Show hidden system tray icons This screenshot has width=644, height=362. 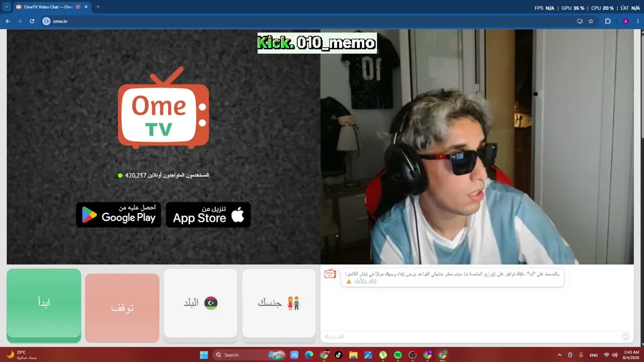tap(559, 355)
